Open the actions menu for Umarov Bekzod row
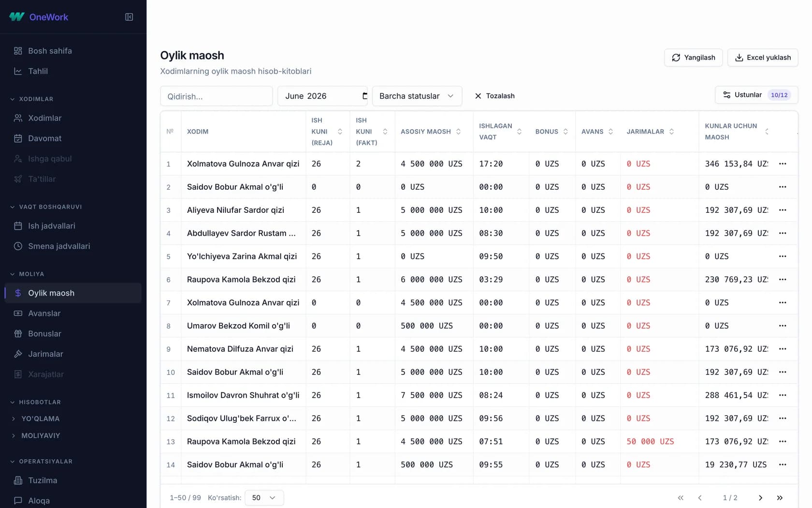The height and width of the screenshot is (508, 812). coord(783,326)
